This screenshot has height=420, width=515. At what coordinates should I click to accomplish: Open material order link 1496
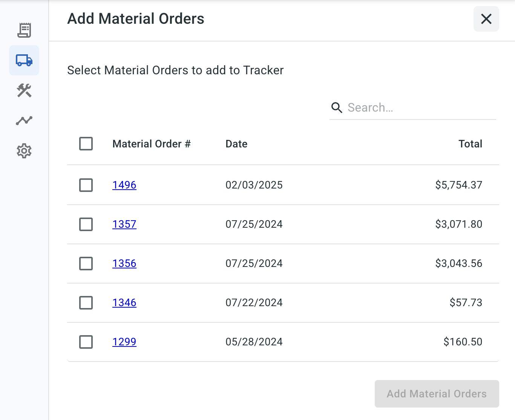tap(124, 185)
